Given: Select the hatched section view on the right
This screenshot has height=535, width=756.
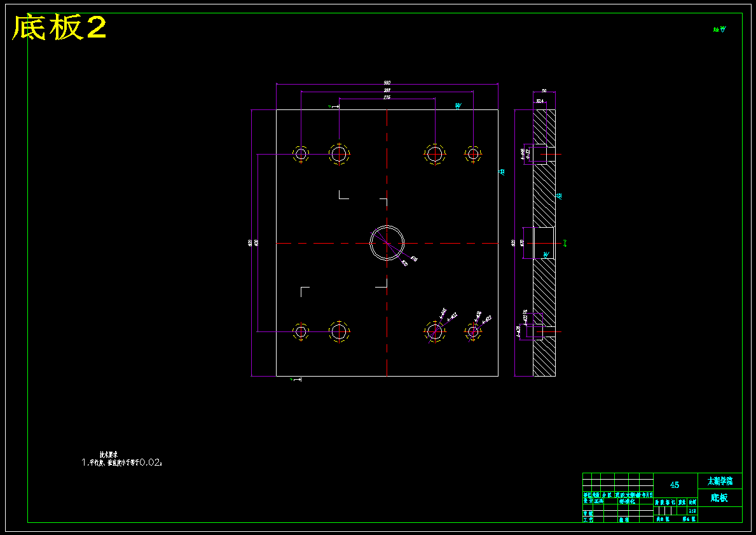Looking at the screenshot, I should [544, 242].
